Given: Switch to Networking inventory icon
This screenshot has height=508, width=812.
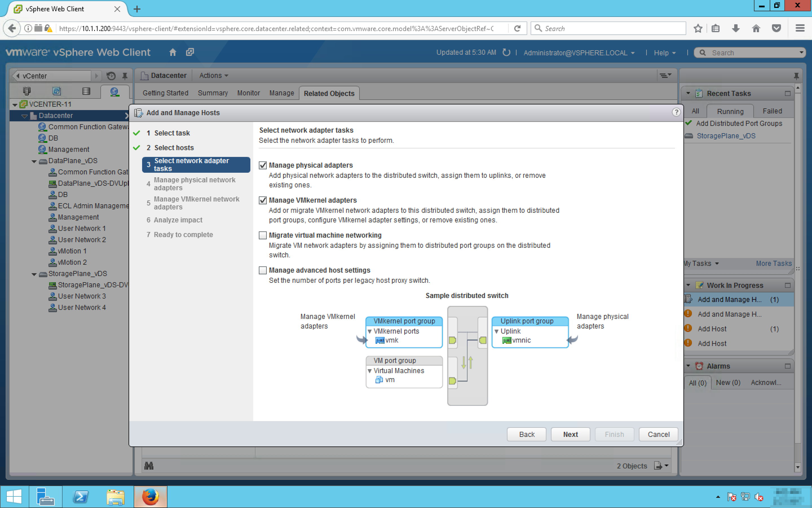Looking at the screenshot, I should [x=114, y=91].
